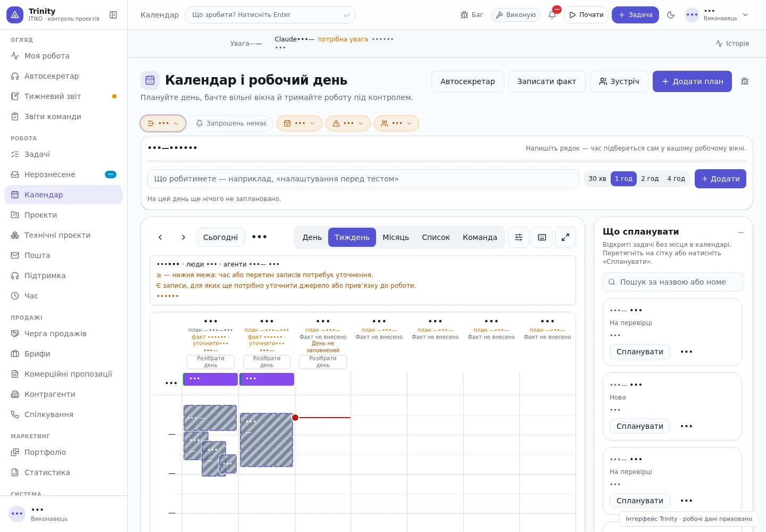
Task: Open the notifications bell
Action: coord(552,15)
